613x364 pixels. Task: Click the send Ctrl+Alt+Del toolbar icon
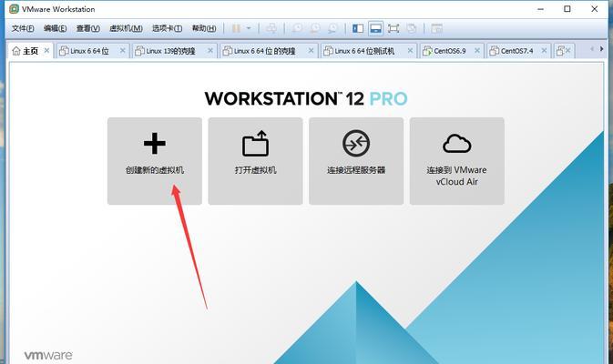[271, 28]
